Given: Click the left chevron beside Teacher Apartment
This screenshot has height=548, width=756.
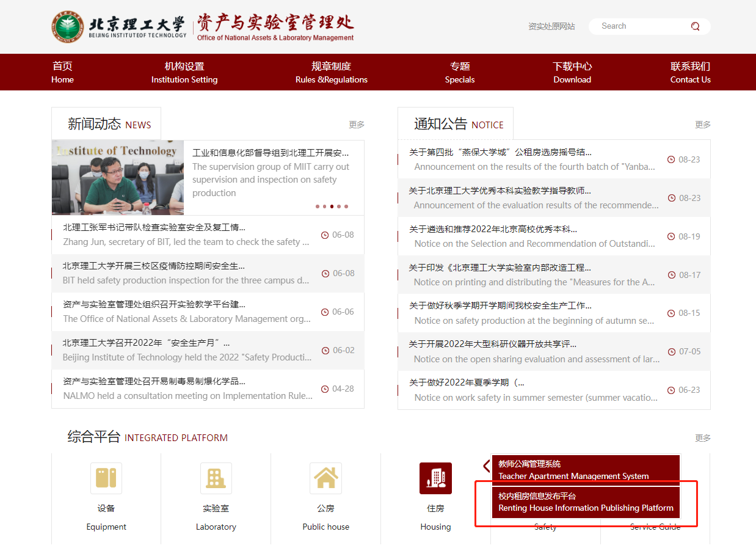Looking at the screenshot, I should 486,466.
